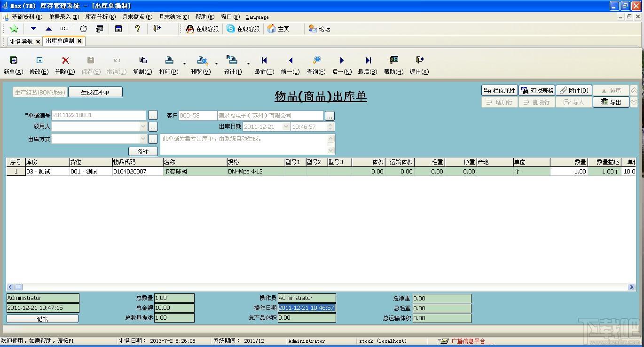Click the ellipsis button next to 出库方式
The image size is (644, 347).
(x=153, y=139)
